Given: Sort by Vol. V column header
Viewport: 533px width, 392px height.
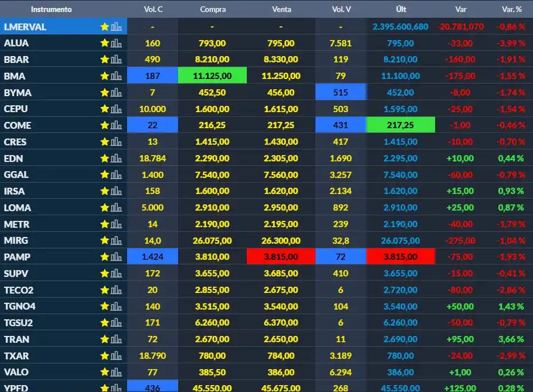Looking at the screenshot, I should 341,9.
